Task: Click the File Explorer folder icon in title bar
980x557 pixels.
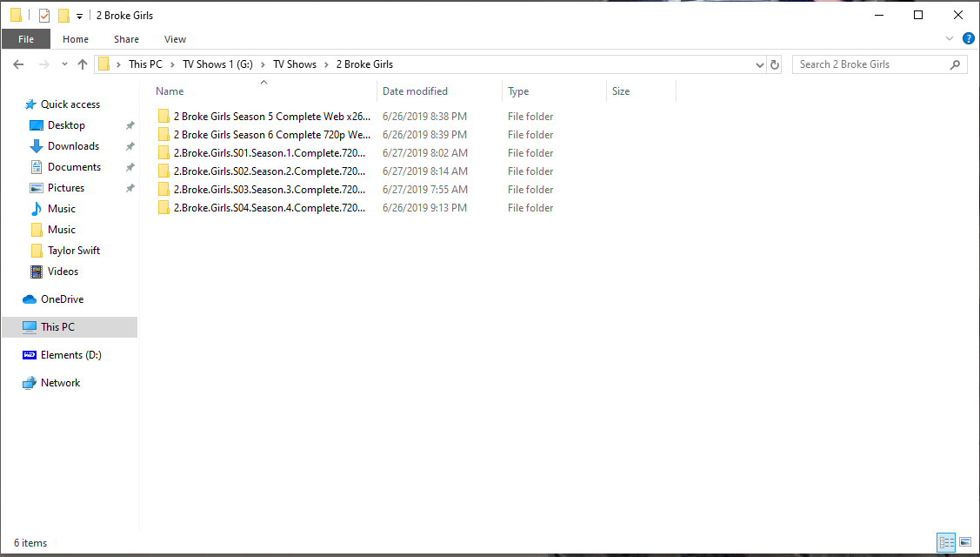Action: pos(17,15)
